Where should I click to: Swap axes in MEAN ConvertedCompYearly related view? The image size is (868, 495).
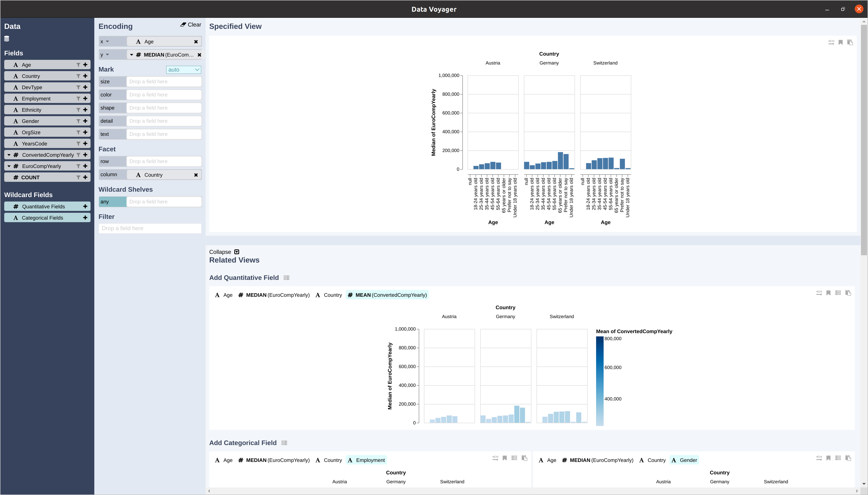pos(819,293)
